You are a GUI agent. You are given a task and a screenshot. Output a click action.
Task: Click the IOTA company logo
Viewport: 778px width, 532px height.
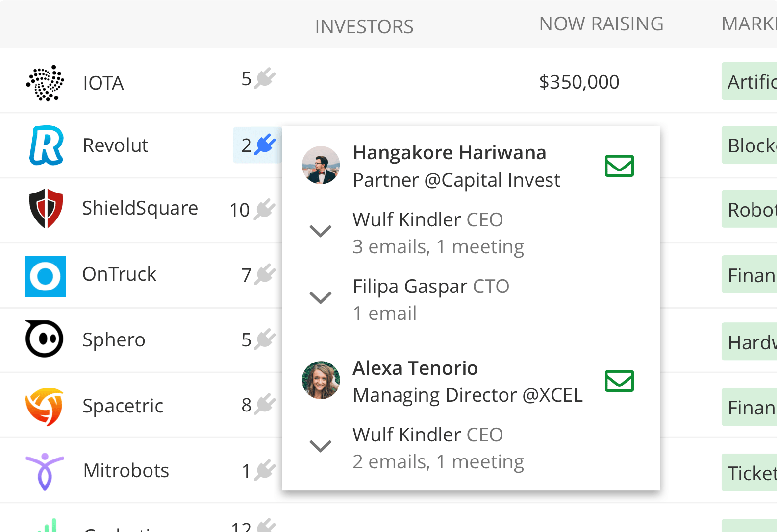pyautogui.click(x=45, y=83)
